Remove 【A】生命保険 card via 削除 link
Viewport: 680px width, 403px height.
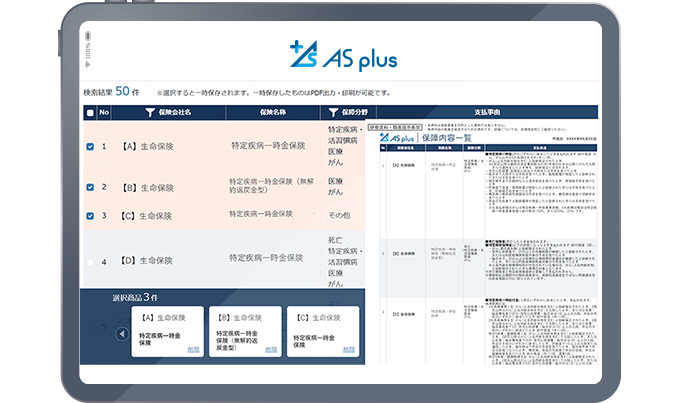[x=192, y=349]
